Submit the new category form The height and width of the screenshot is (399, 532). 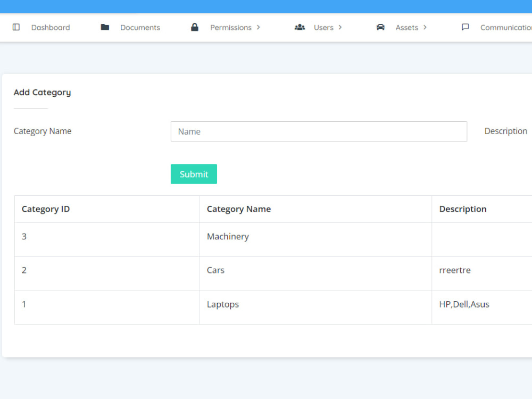click(194, 174)
